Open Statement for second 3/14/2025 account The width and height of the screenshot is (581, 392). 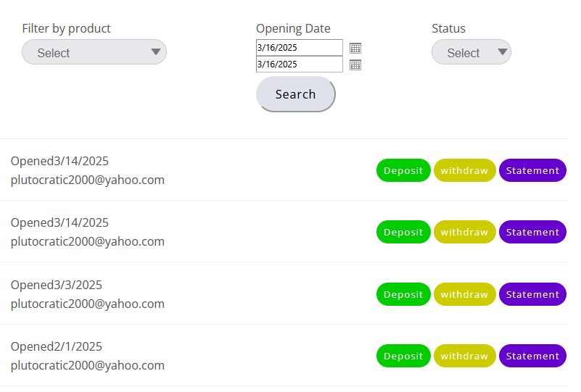(532, 232)
